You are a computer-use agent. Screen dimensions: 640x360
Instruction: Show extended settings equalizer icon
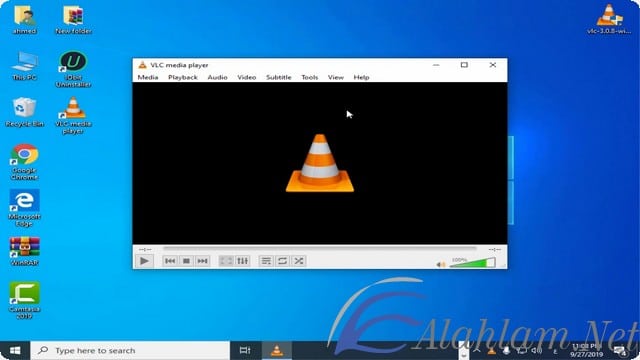pos(242,261)
